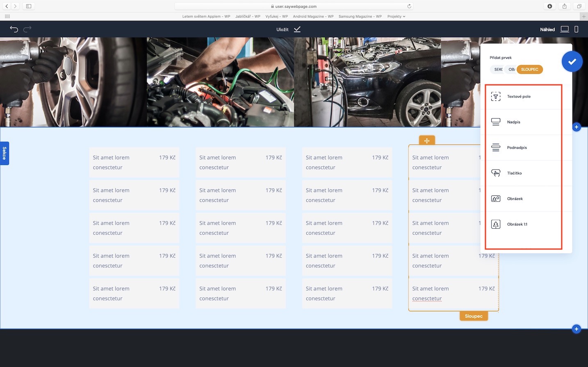
Task: Click the Uložit save label
Action: [x=283, y=29]
